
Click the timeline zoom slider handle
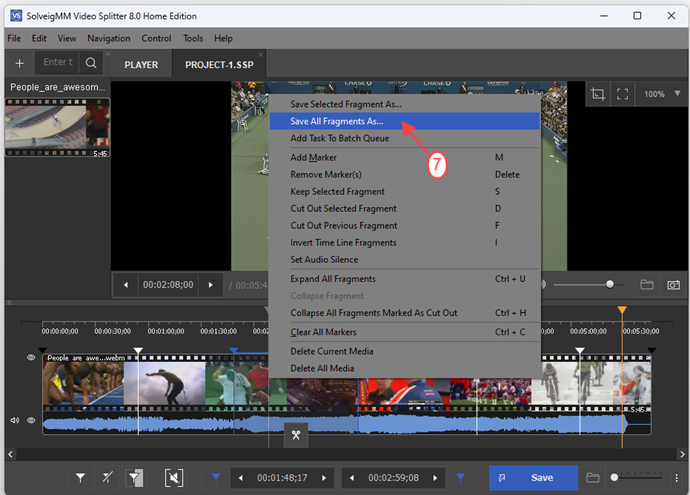click(x=614, y=477)
